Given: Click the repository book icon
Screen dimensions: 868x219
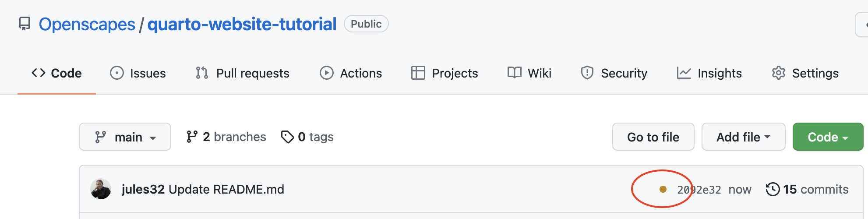Looking at the screenshot, I should 25,24.
